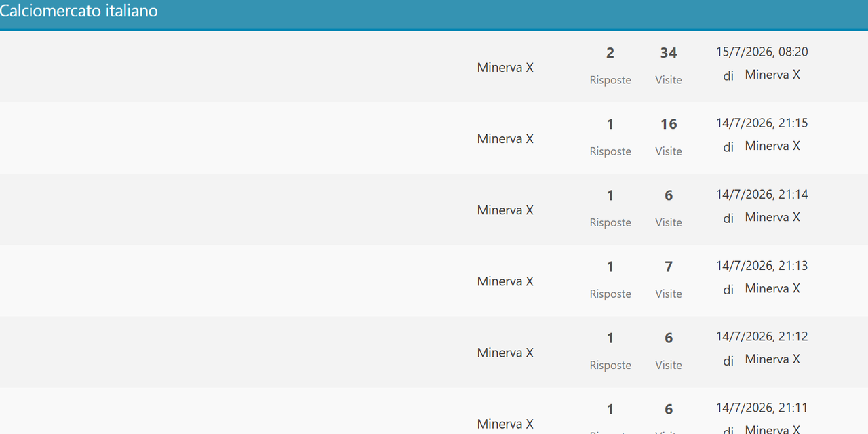
Task: Open last post dated 15/7/2026, 08:20
Action: tap(762, 52)
